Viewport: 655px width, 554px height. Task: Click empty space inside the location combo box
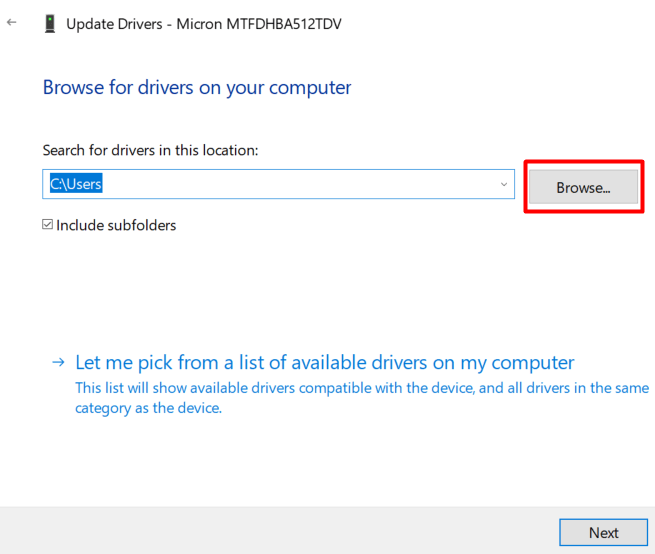pyautogui.click(x=300, y=185)
